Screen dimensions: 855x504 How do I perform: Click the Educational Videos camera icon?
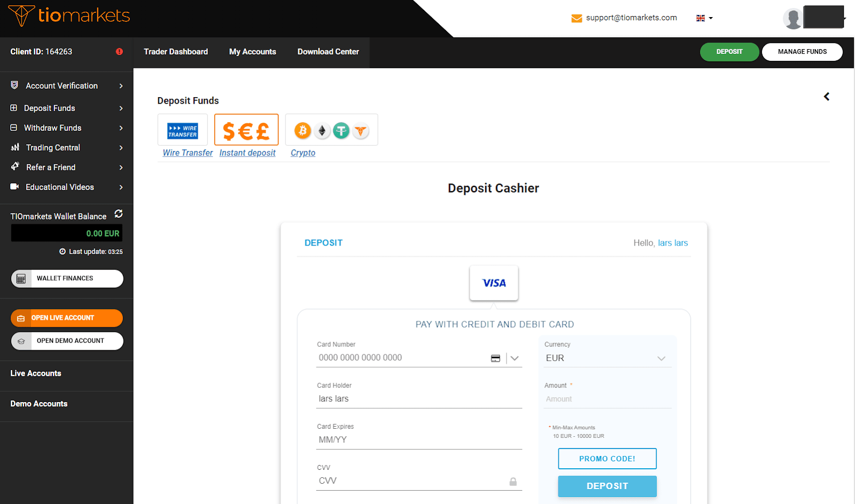[x=15, y=186]
